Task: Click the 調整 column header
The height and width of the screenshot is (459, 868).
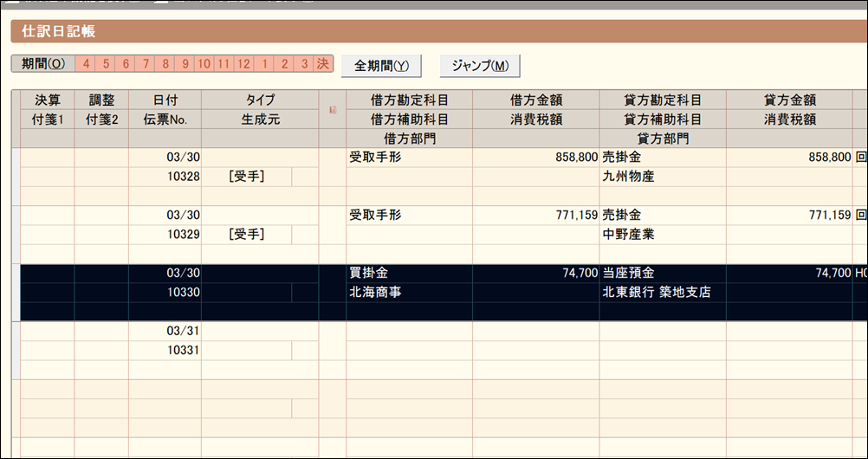Action: point(101,100)
